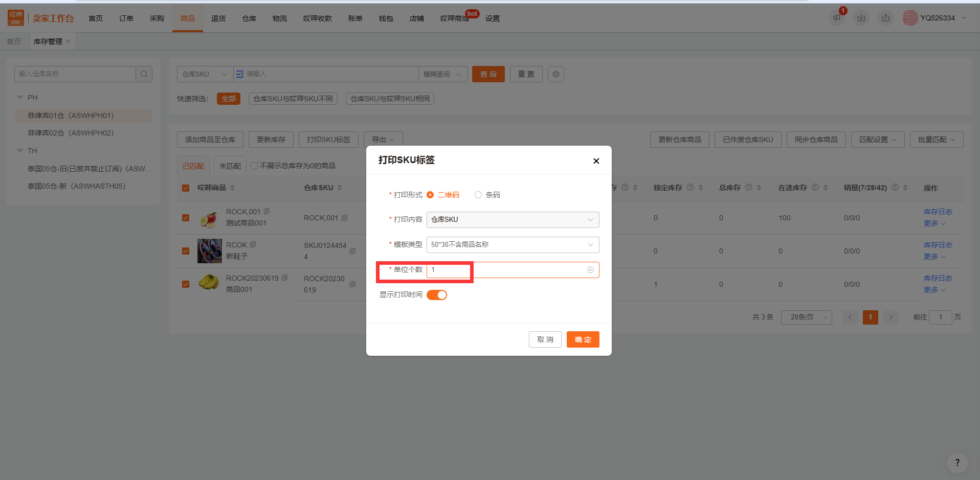This screenshot has height=480, width=980.
Task: Uncheck the ROCK,001 row checkbox
Action: [186, 218]
